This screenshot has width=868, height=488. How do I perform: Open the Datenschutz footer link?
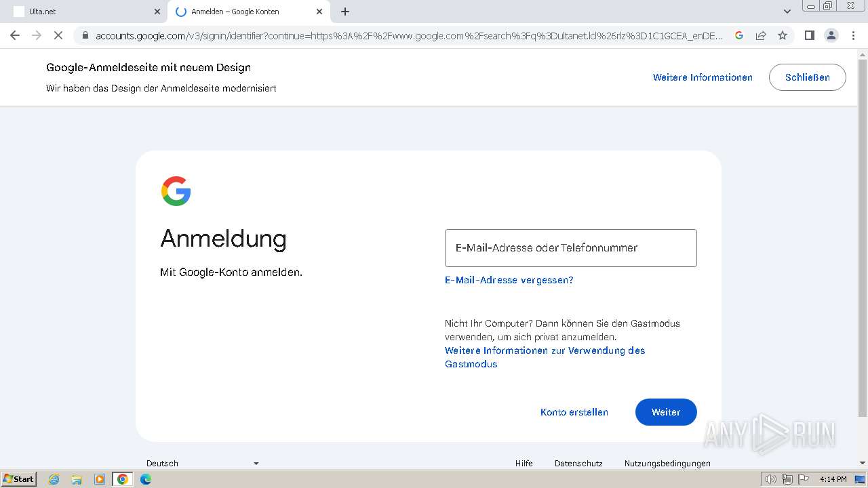[x=578, y=464]
